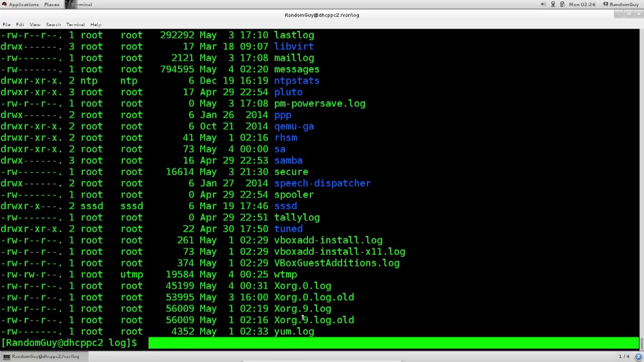Click the '794595' size of messages file
644x362 pixels.
177,69
